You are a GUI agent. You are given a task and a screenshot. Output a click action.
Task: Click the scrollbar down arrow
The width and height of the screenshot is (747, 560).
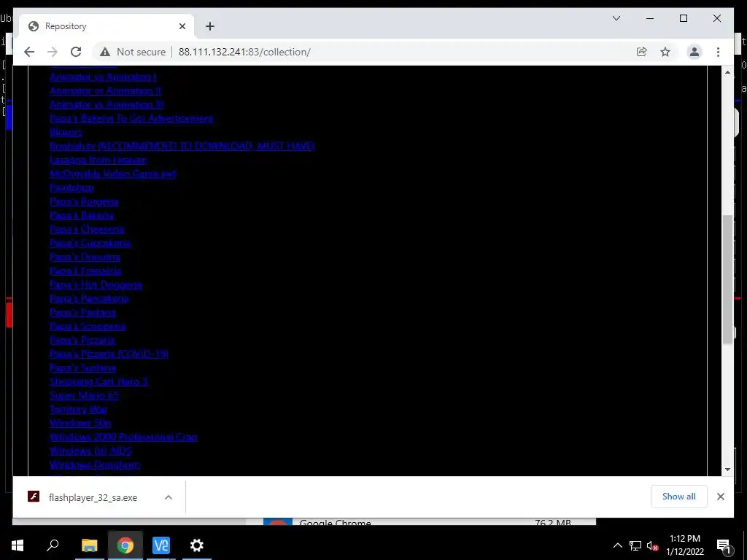point(727,469)
